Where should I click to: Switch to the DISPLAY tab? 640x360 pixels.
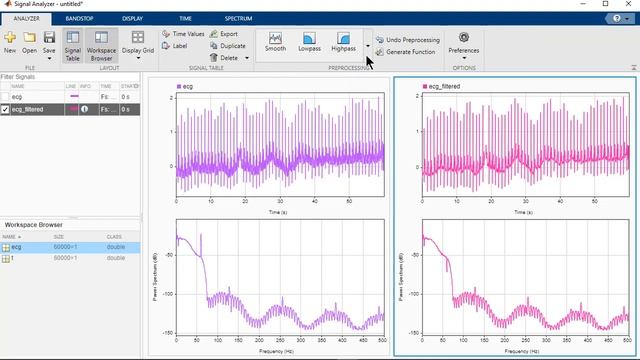132,18
